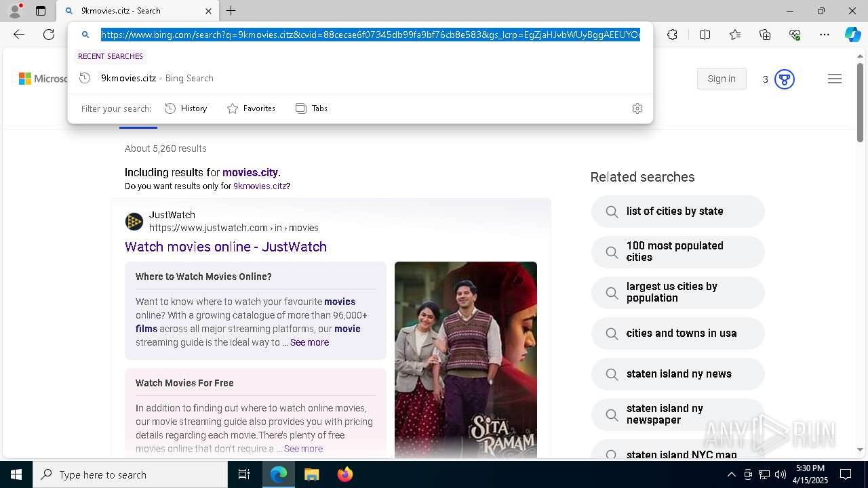Screen dimensions: 868x488
Task: Click See more under Watch Movies For Free
Action: click(303, 449)
